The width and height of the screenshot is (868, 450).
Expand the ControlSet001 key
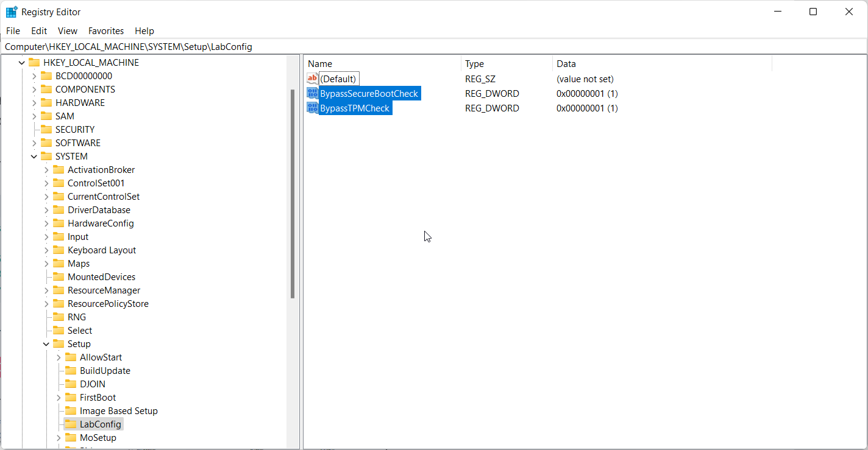[x=46, y=183]
